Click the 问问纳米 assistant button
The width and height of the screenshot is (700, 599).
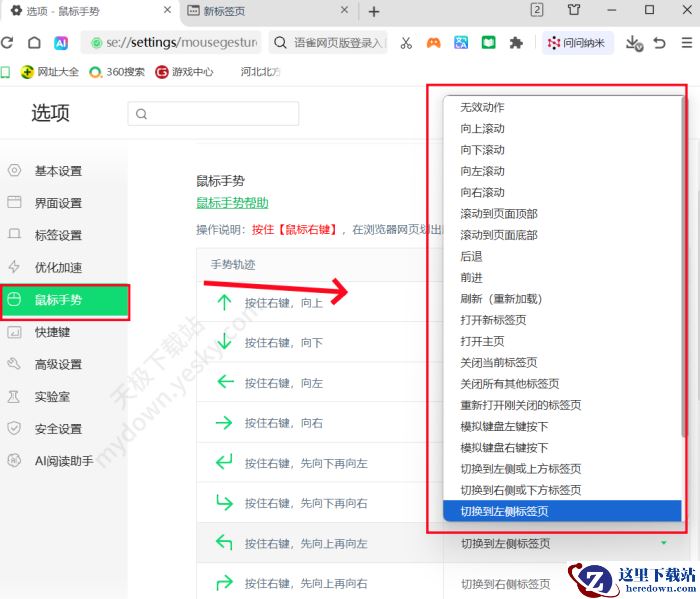click(x=578, y=43)
